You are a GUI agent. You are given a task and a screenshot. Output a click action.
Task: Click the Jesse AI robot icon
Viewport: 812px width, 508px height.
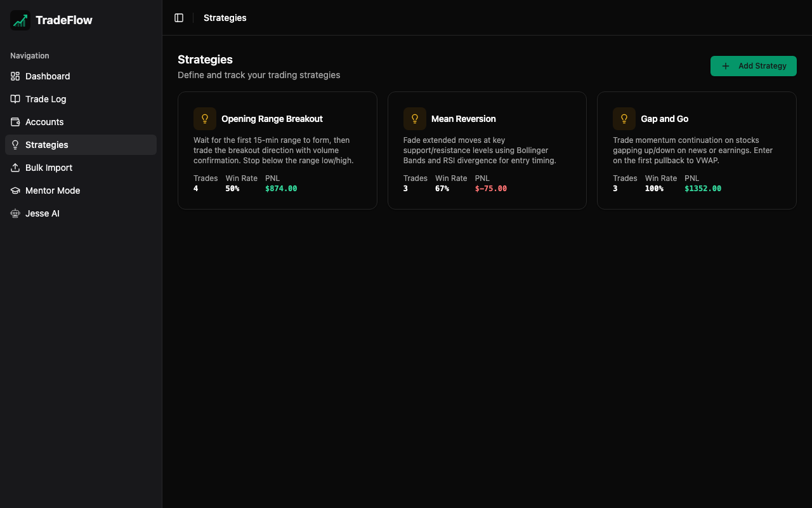[15, 213]
